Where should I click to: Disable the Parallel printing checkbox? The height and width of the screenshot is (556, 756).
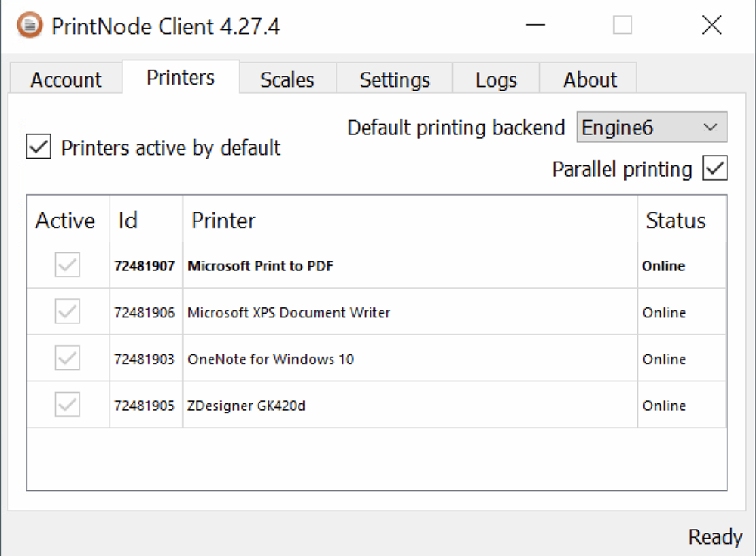pos(715,168)
